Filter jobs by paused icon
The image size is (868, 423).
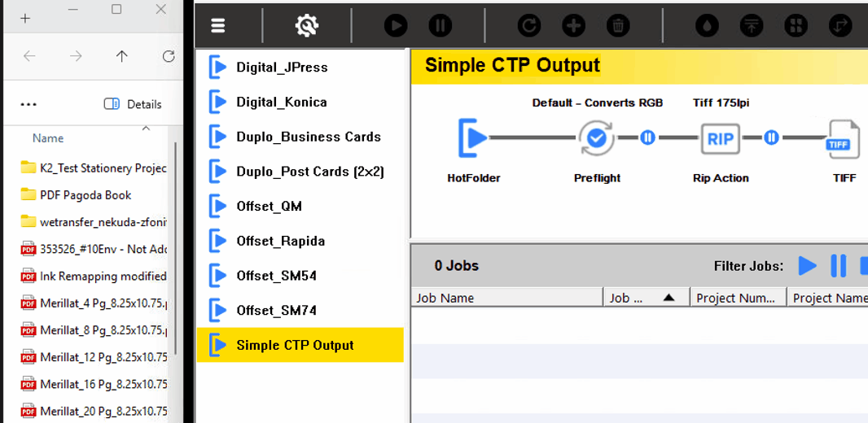[x=839, y=265]
